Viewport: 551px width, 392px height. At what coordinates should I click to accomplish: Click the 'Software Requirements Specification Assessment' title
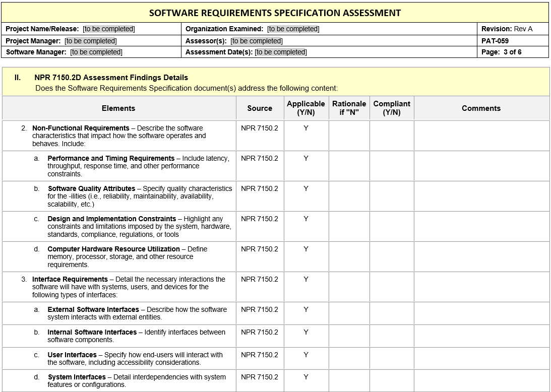coord(275,13)
